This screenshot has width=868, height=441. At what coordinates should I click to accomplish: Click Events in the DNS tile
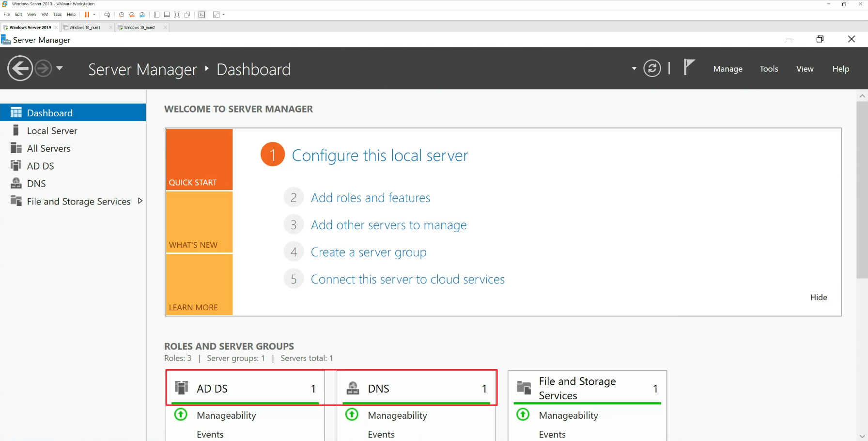(x=381, y=434)
